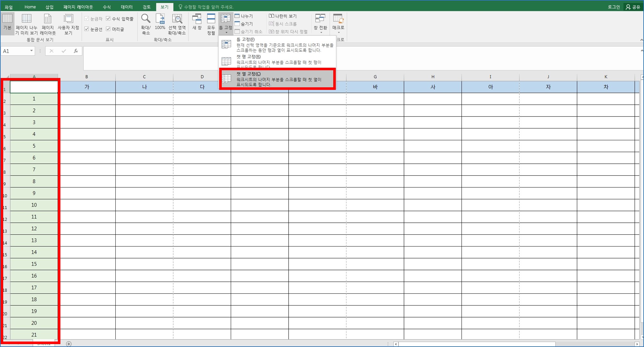644x347 pixels.
Task: Select the cell containing 아
Action: tap(490, 87)
